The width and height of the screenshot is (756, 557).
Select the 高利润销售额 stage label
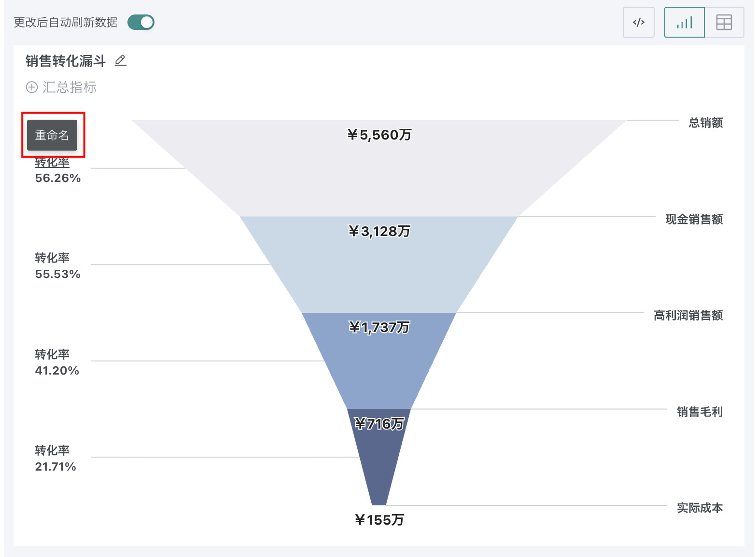click(x=688, y=315)
